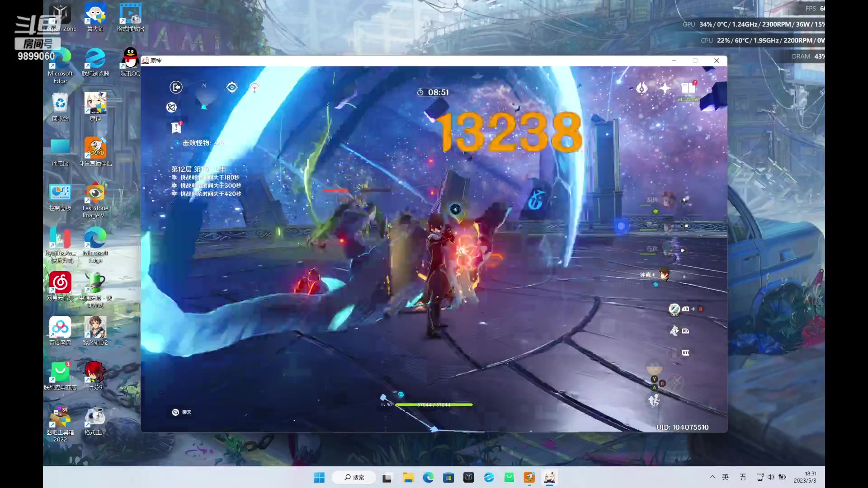Trigger the elemental skill RB icon

674,331
